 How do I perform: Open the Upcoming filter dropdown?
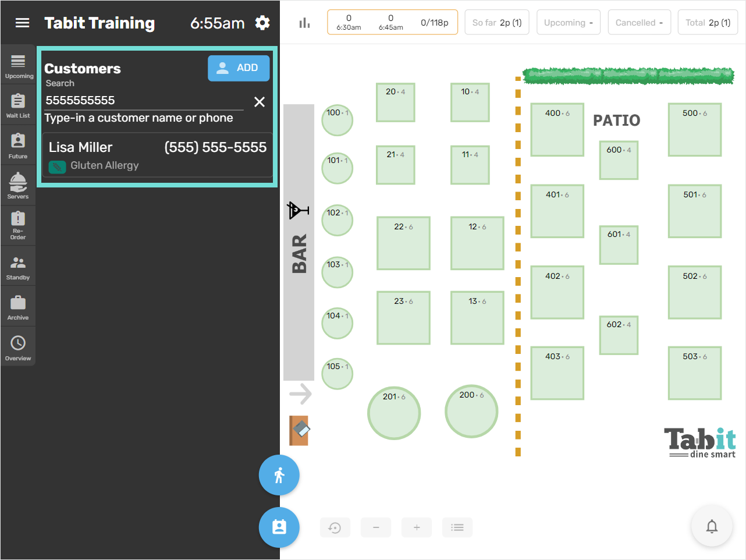click(569, 22)
